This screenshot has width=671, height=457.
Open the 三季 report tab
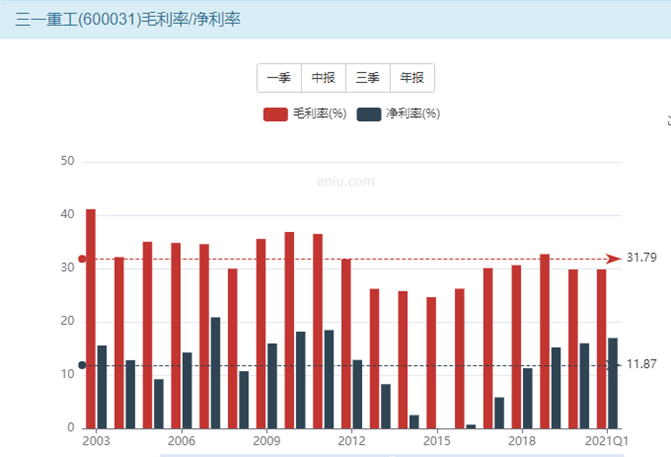pos(368,78)
